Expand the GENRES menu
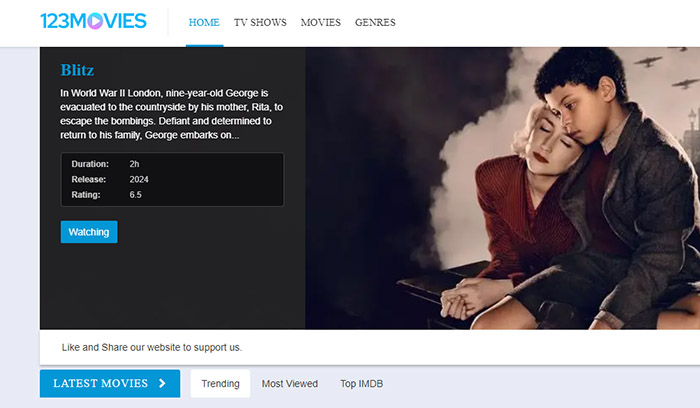The image size is (700, 408). point(375,22)
